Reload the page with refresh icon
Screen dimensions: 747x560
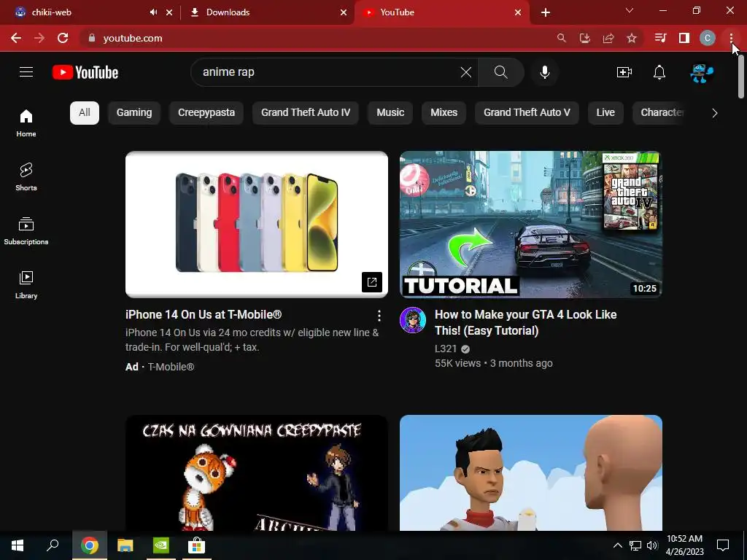click(x=63, y=38)
